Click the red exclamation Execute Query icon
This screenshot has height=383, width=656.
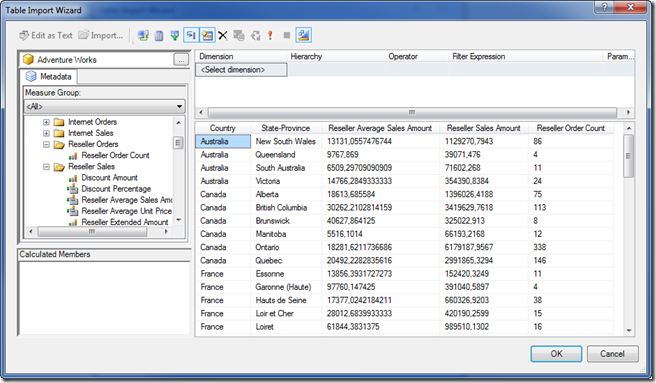click(x=271, y=36)
